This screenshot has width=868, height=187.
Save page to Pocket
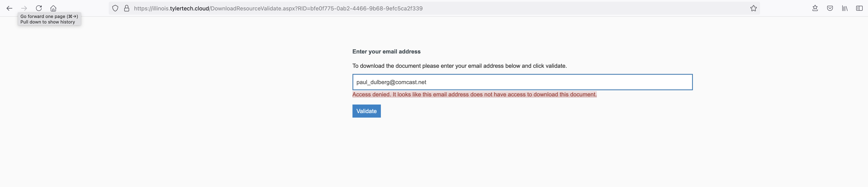(830, 8)
